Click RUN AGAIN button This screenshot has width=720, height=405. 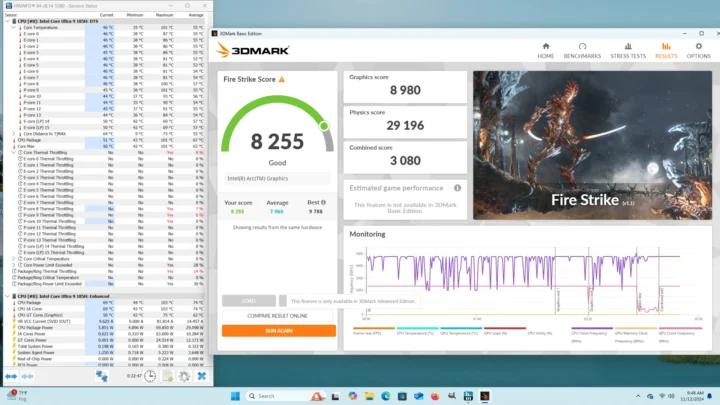279,331
